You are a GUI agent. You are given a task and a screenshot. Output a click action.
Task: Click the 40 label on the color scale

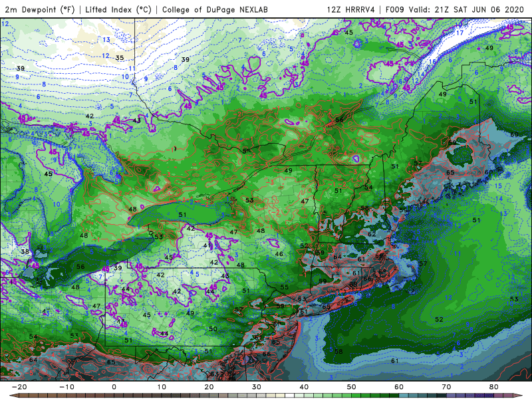pyautogui.click(x=304, y=387)
